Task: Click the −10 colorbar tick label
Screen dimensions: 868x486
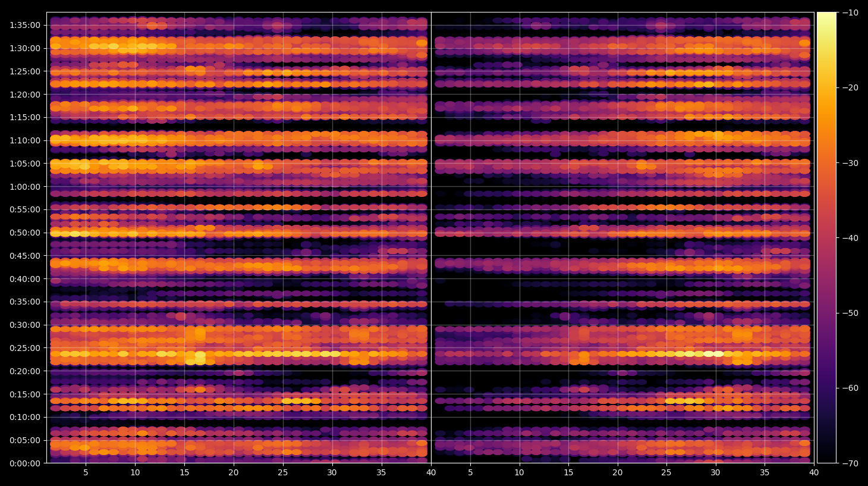Action: 851,12
